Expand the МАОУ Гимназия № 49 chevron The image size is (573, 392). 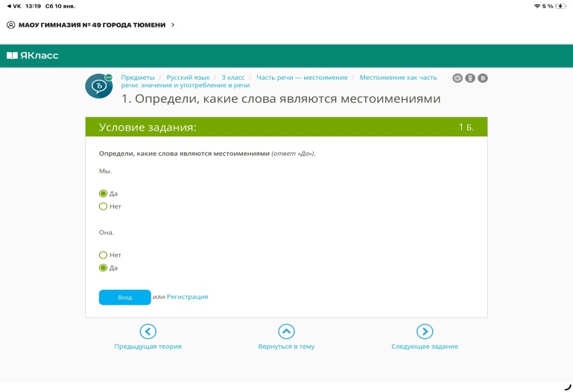tap(173, 25)
